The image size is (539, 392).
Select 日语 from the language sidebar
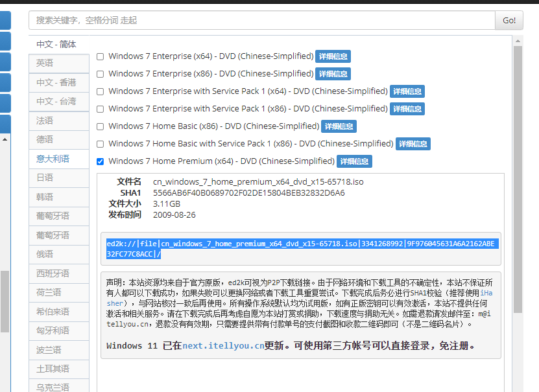click(58, 177)
